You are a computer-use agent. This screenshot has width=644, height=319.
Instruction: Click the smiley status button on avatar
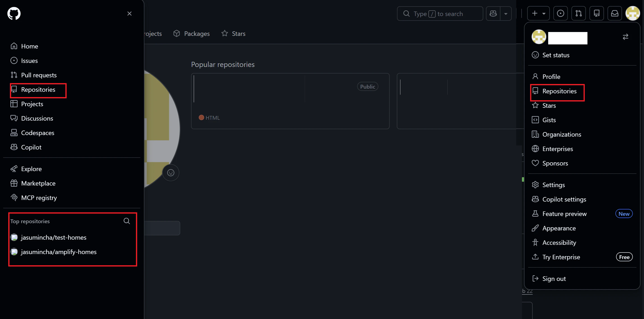171,173
